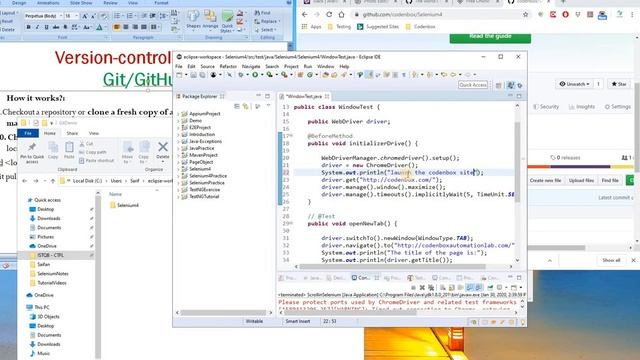Switch to the WindowTest.java editor tab
The image size is (640, 360).
[x=304, y=96]
